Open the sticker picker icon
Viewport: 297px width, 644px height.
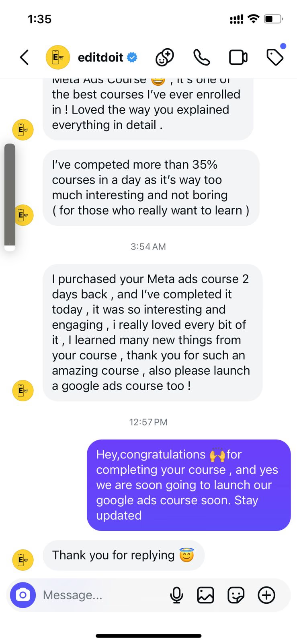[236, 595]
